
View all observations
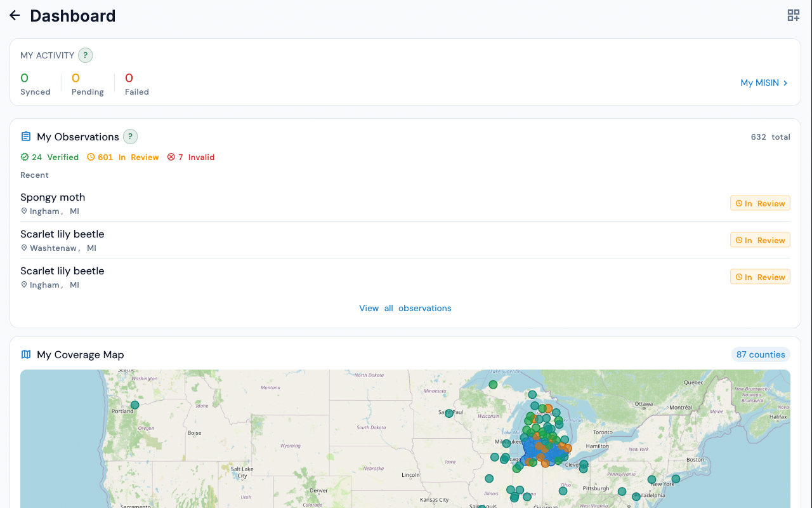click(405, 308)
